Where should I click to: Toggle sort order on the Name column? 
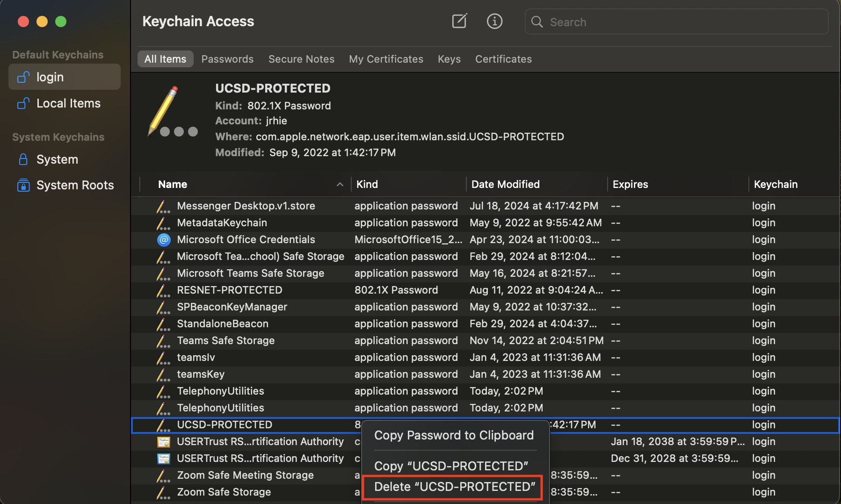click(173, 184)
